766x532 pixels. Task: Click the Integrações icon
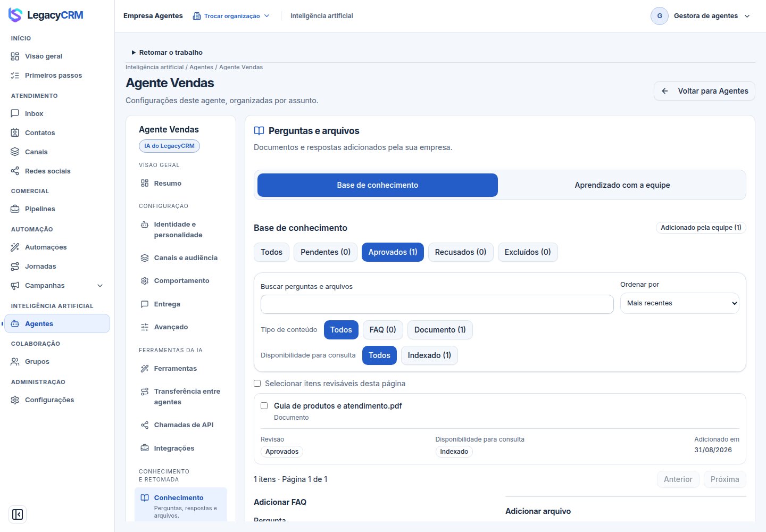click(145, 448)
